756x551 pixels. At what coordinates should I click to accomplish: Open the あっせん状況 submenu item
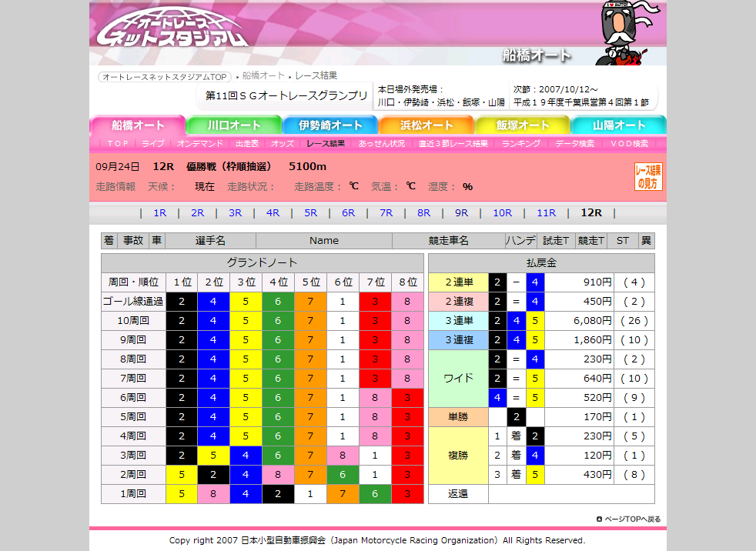381,144
